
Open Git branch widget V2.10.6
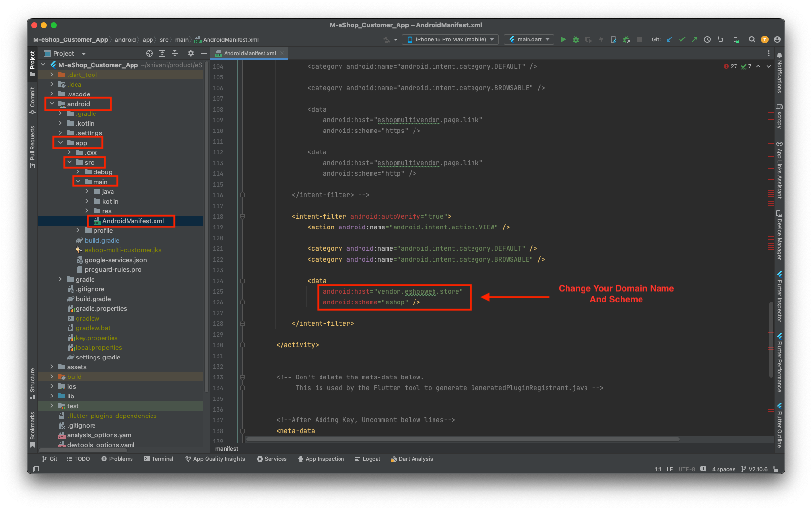click(x=754, y=469)
